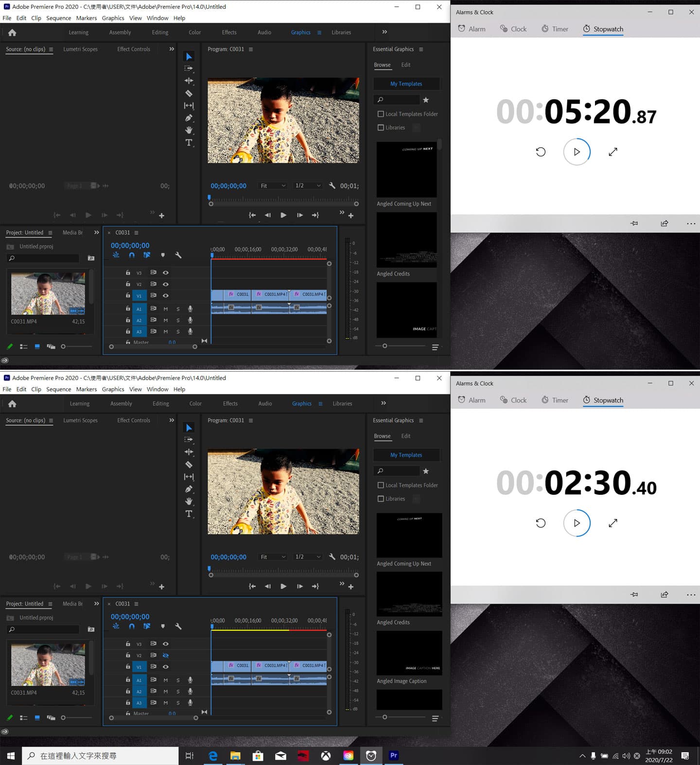Go to Home screen icon, upper Premiere window
Viewport: 700px width, 765px height.
tap(12, 33)
